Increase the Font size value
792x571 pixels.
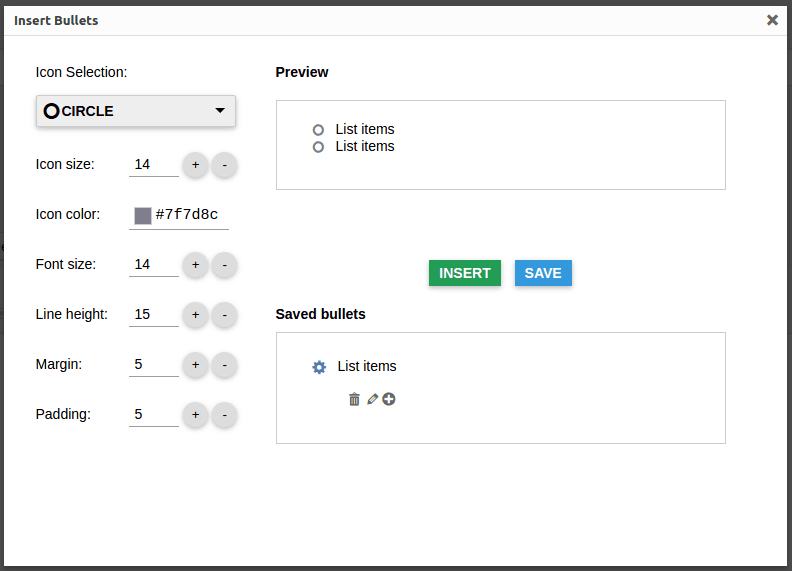click(x=195, y=264)
